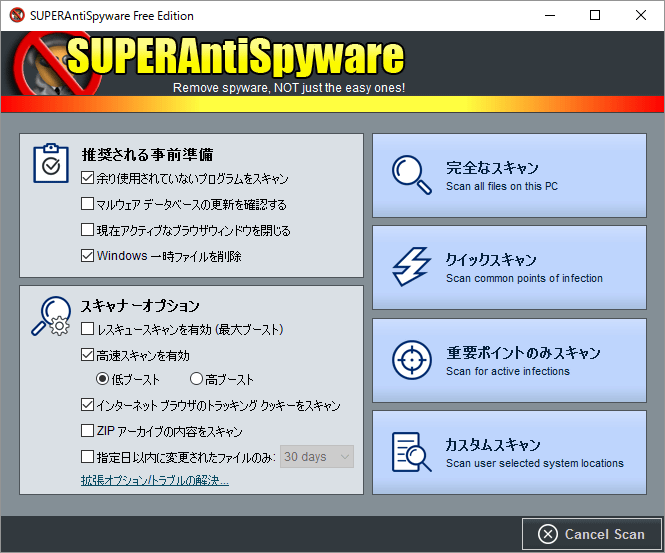Click 'Remove spyware, NOT just the easy ones!' tagline
Image resolution: width=665 pixels, height=553 pixels.
click(289, 88)
